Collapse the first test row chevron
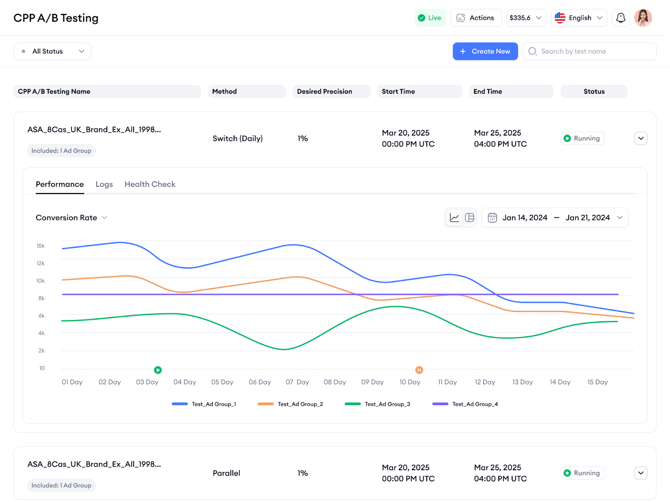The width and height of the screenshot is (670, 502). click(x=641, y=138)
